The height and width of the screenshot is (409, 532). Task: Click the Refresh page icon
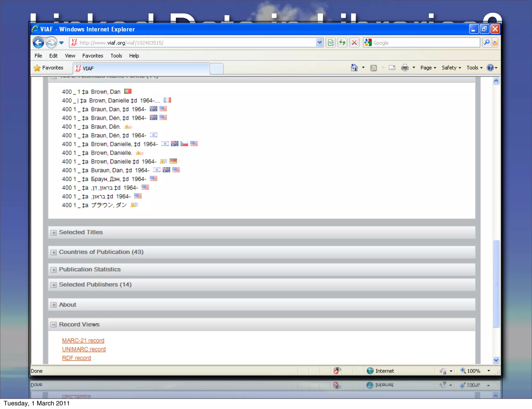(342, 43)
